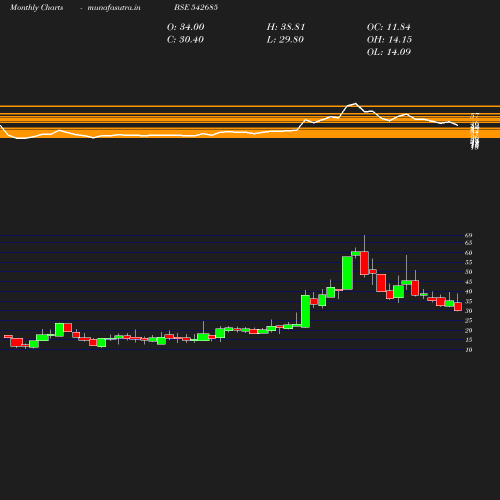Click price axis label 60

[x=468, y=253]
